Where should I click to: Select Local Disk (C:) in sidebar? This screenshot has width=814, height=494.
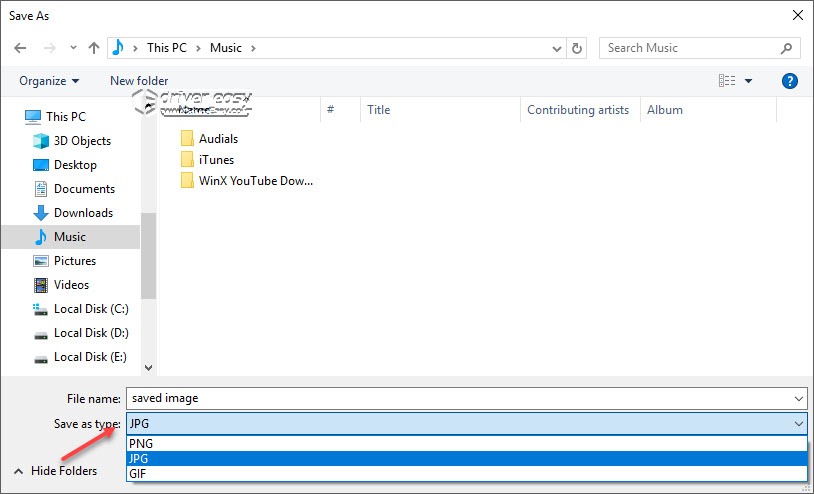(91, 309)
